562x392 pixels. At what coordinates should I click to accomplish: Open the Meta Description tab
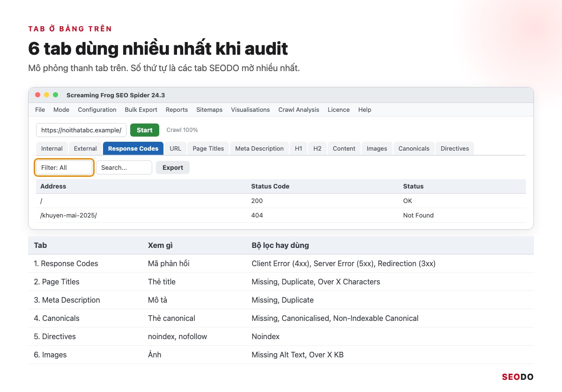(x=259, y=148)
